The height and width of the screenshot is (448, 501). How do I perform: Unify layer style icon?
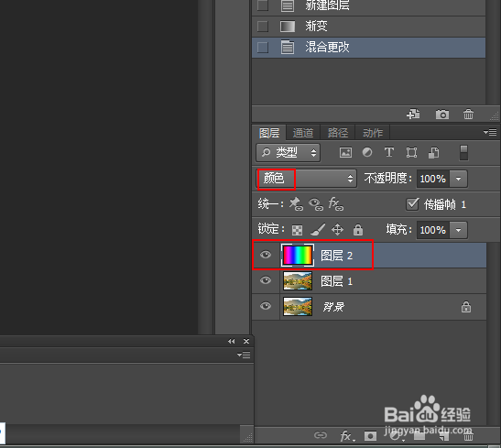click(336, 204)
